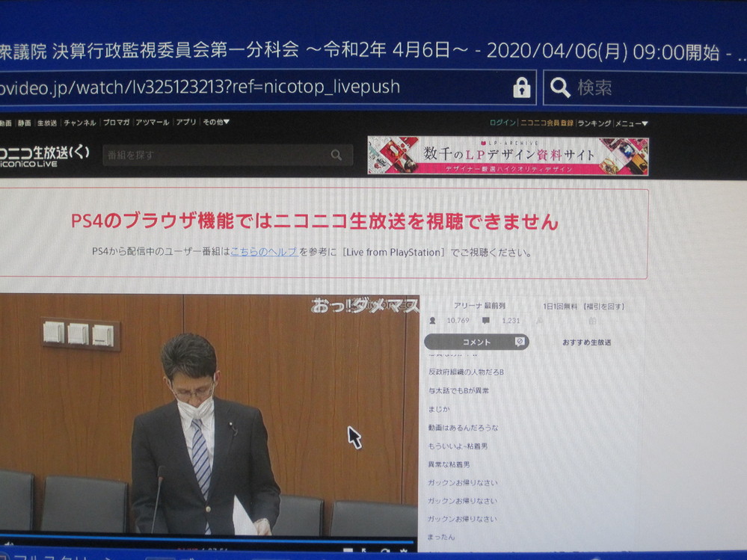Click the こちらのヘルプ link
Image resolution: width=747 pixels, height=560 pixels.
click(x=264, y=252)
